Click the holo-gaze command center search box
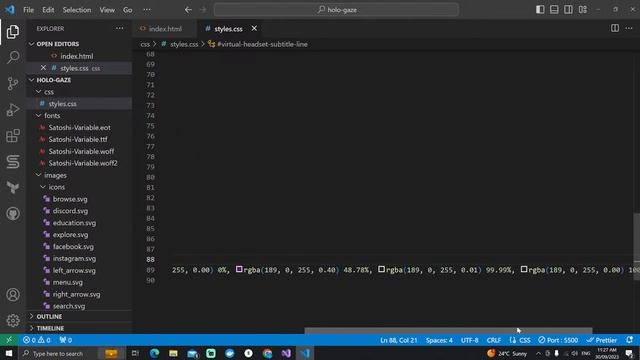This screenshot has height=360, width=640. tap(336, 10)
